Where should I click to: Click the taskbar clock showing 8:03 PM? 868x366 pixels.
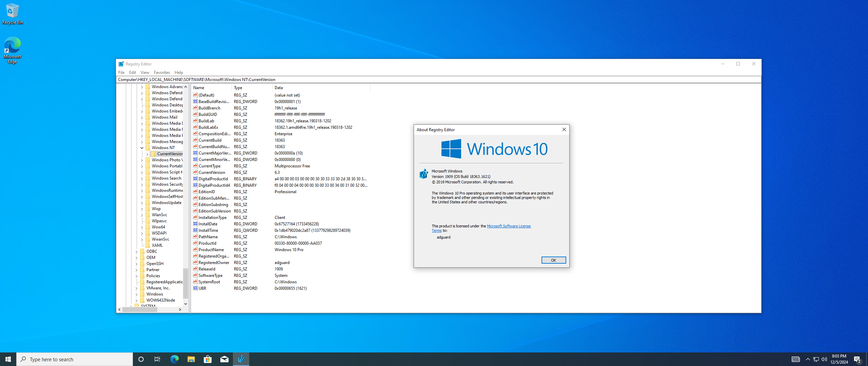point(839,359)
